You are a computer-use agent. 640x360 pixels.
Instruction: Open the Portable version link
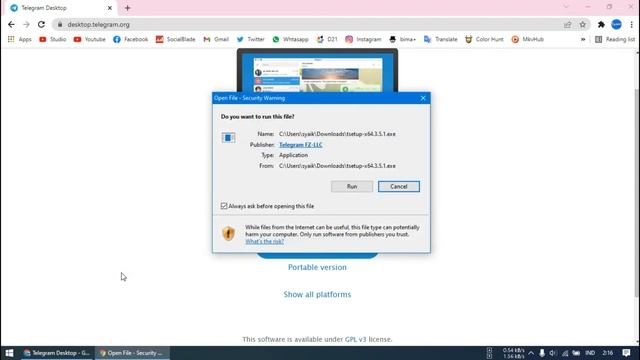point(317,267)
